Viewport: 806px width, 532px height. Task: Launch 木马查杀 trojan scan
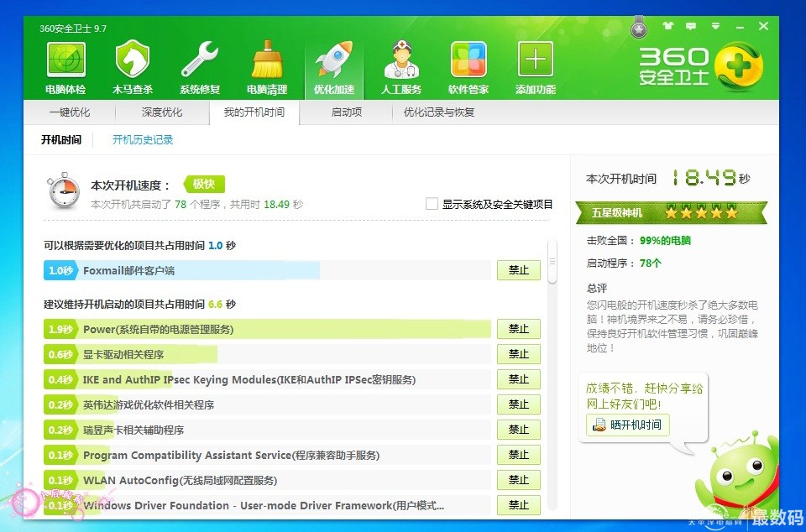[x=131, y=65]
